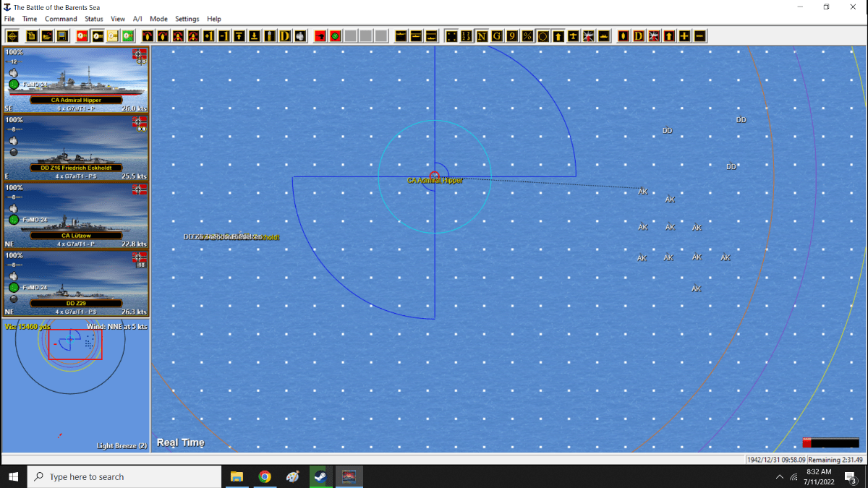This screenshot has width=868, height=488.
Task: Click the Real Time label on map
Action: (181, 442)
